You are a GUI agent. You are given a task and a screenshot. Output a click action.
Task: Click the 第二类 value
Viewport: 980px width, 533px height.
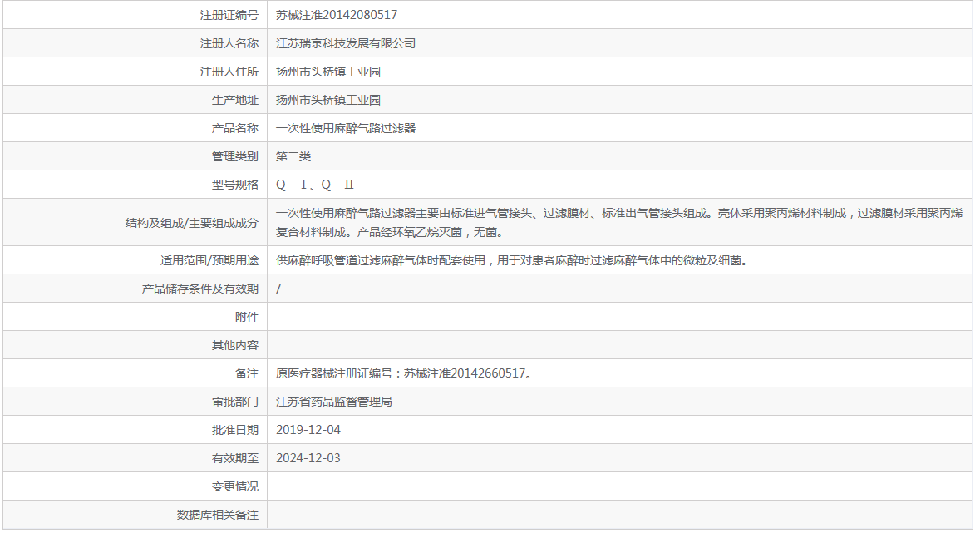pyautogui.click(x=293, y=156)
